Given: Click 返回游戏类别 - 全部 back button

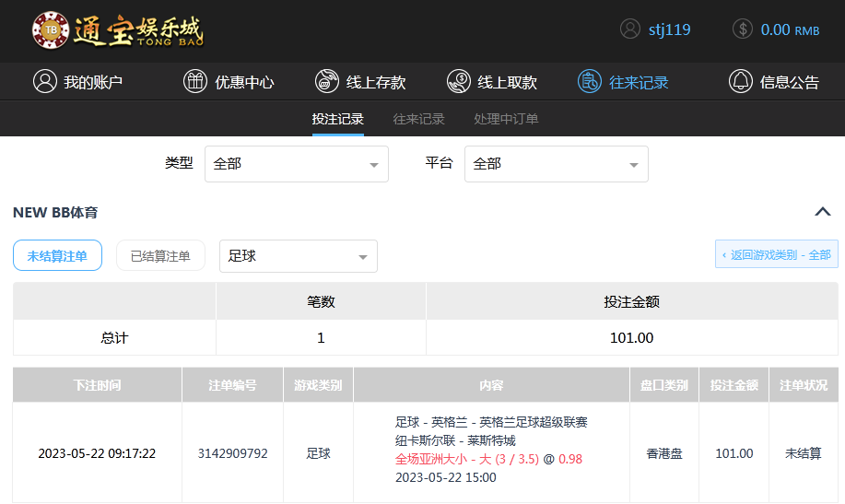Looking at the screenshot, I should (777, 254).
